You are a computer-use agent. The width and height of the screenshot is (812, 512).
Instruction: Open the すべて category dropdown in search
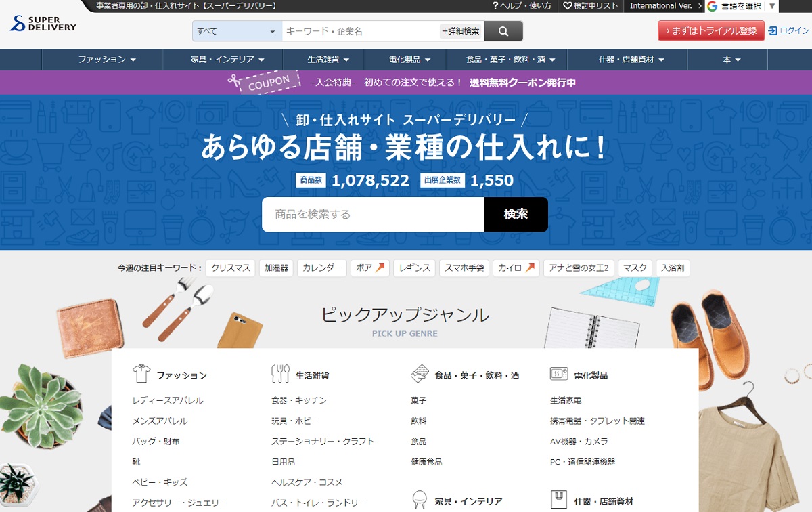[x=237, y=31]
